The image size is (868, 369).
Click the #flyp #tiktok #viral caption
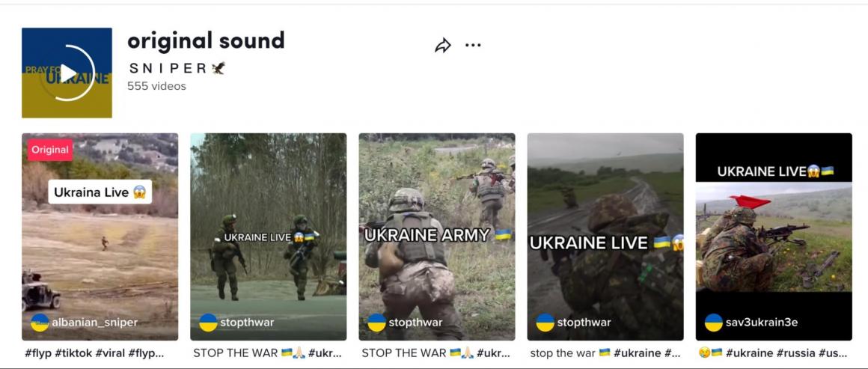95,353
